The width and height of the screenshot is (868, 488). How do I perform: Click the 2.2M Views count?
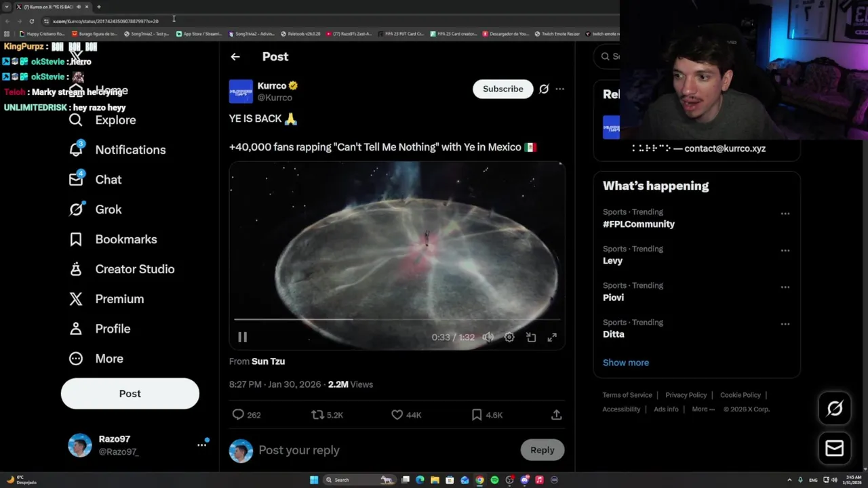click(351, 384)
